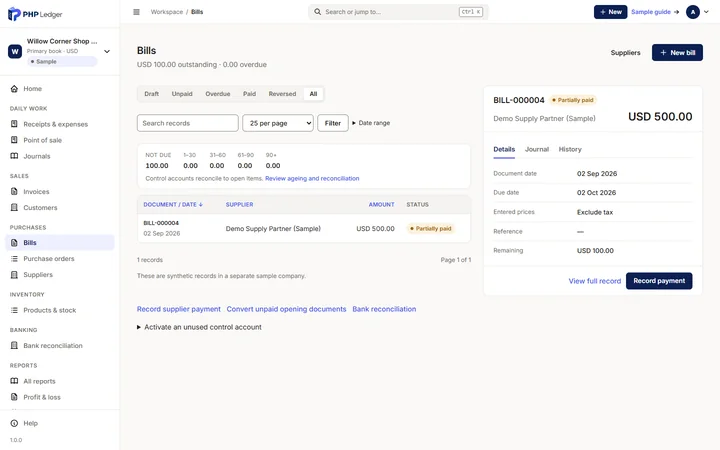Click the top bar New button

(610, 12)
